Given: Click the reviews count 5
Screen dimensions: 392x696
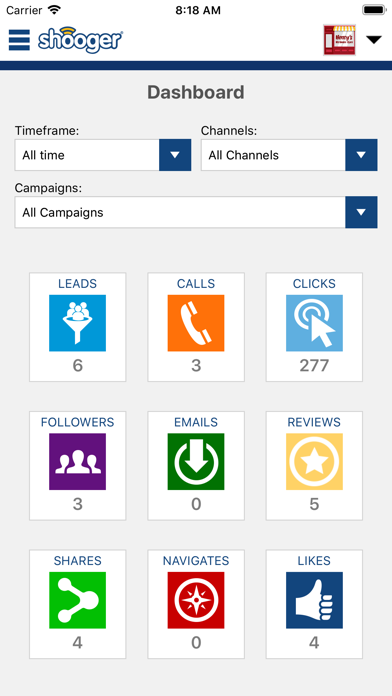Looking at the screenshot, I should (x=314, y=504).
